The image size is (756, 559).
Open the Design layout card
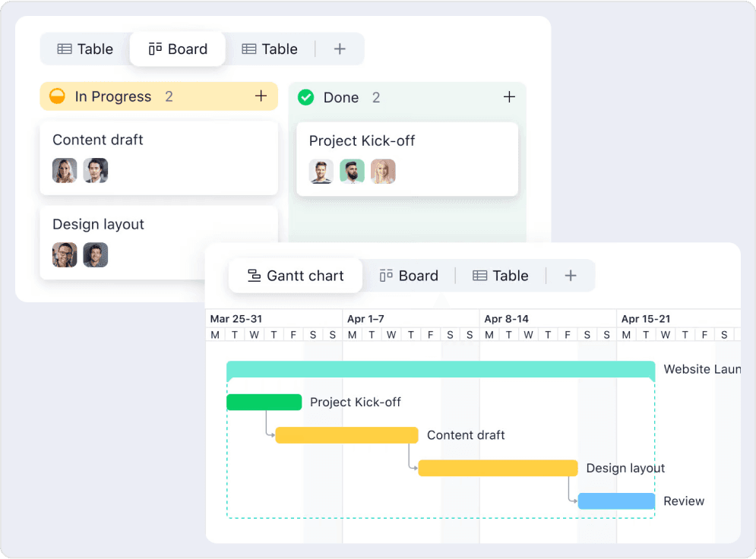click(x=158, y=226)
